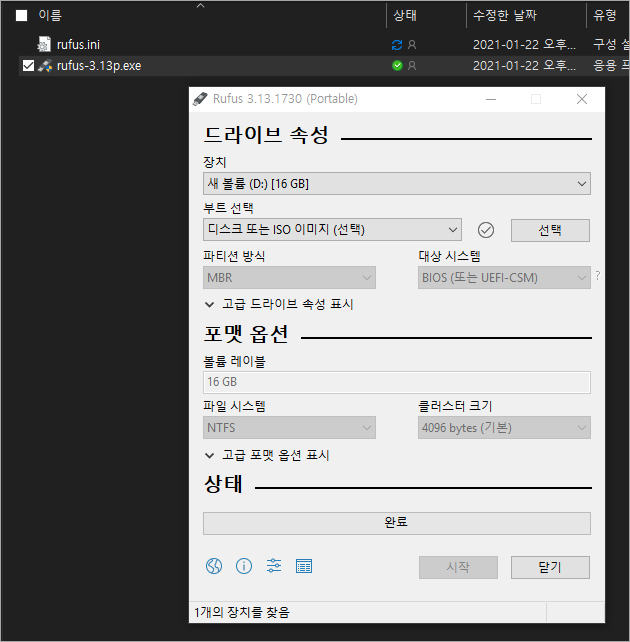This screenshot has width=630, height=642.
Task: Click the 볼륨 레이블 input field
Action: 397,382
